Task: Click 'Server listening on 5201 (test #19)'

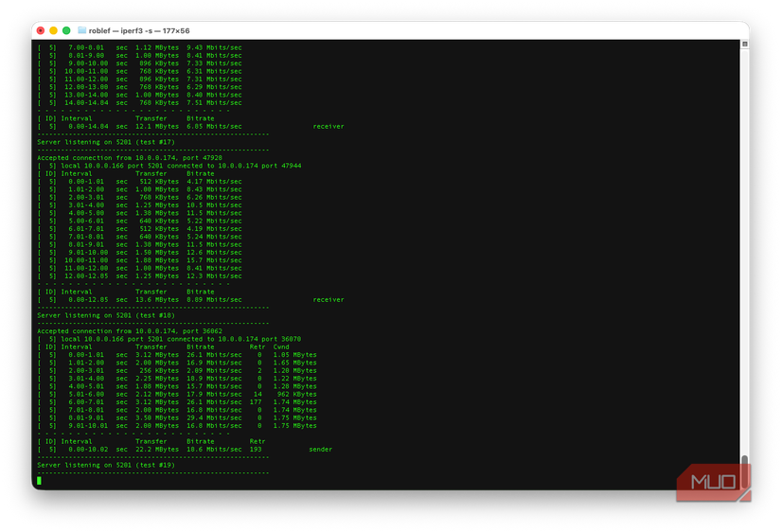Action: coord(106,465)
